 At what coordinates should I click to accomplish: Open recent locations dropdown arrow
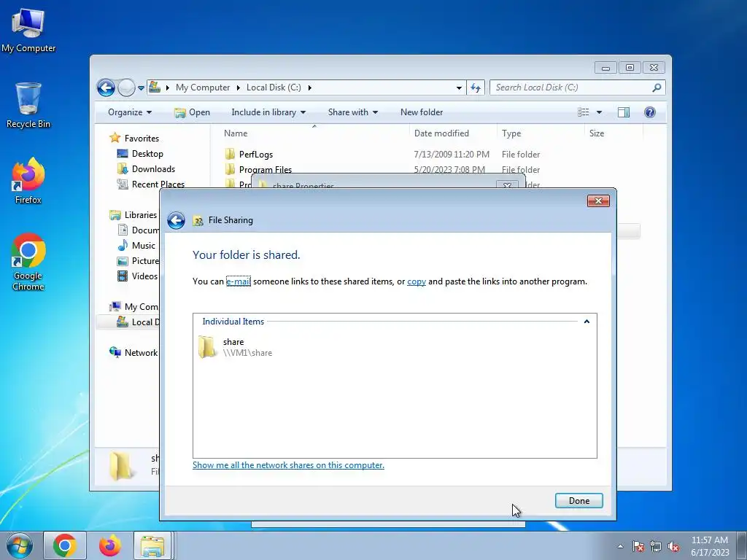tap(141, 88)
